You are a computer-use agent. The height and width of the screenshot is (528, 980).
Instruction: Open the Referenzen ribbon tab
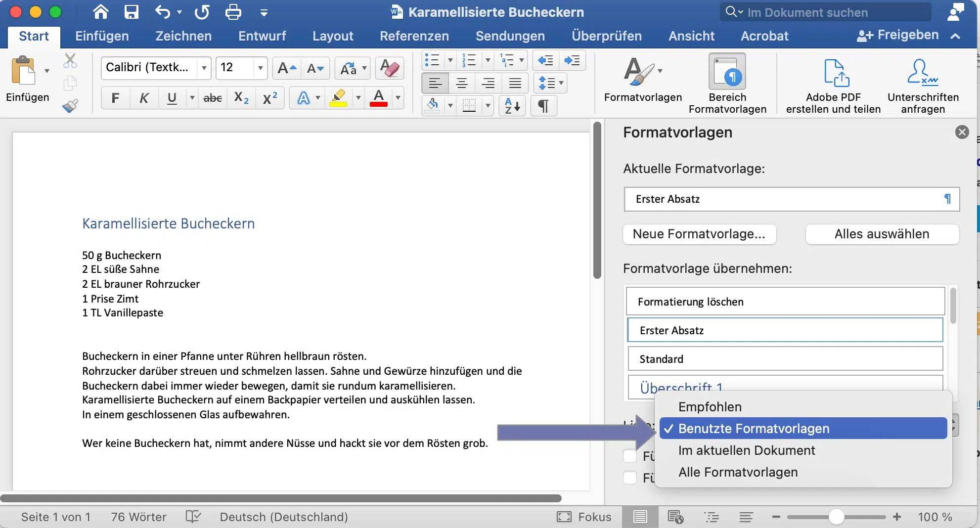[x=414, y=36]
